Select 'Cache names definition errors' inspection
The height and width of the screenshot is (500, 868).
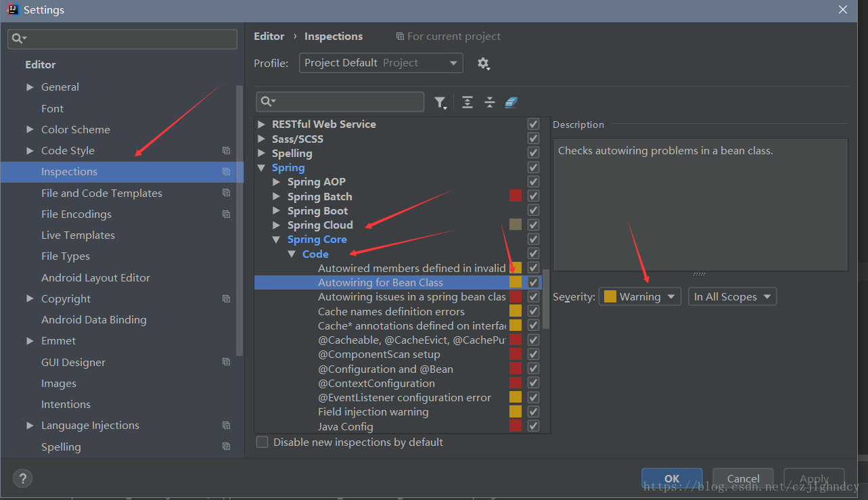[x=391, y=311]
